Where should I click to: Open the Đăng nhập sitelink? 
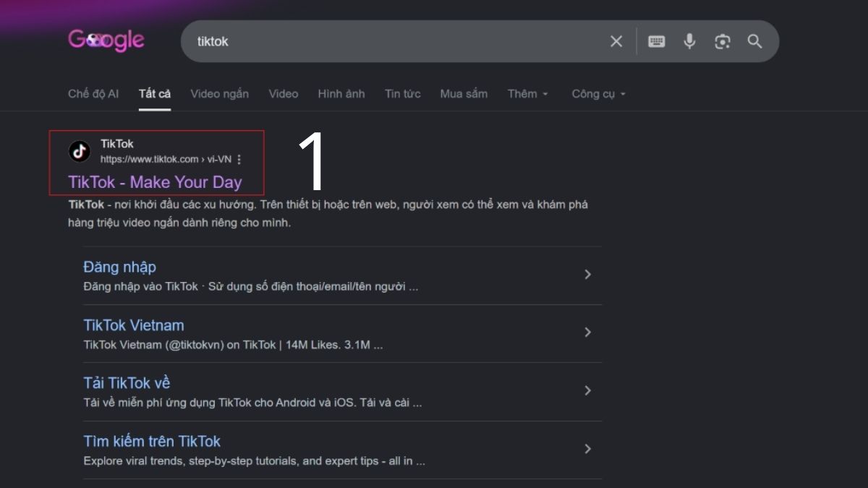119,267
